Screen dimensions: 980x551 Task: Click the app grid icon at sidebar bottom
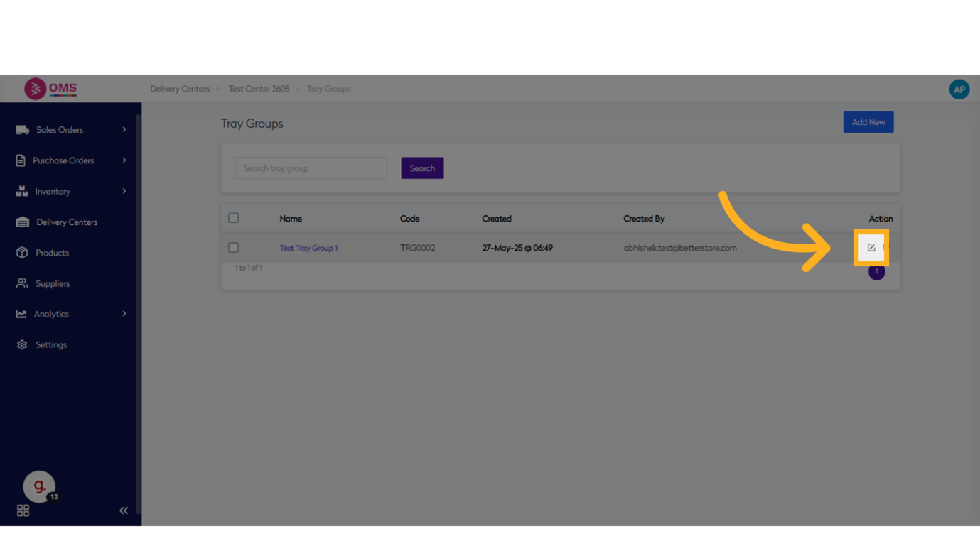coord(23,511)
